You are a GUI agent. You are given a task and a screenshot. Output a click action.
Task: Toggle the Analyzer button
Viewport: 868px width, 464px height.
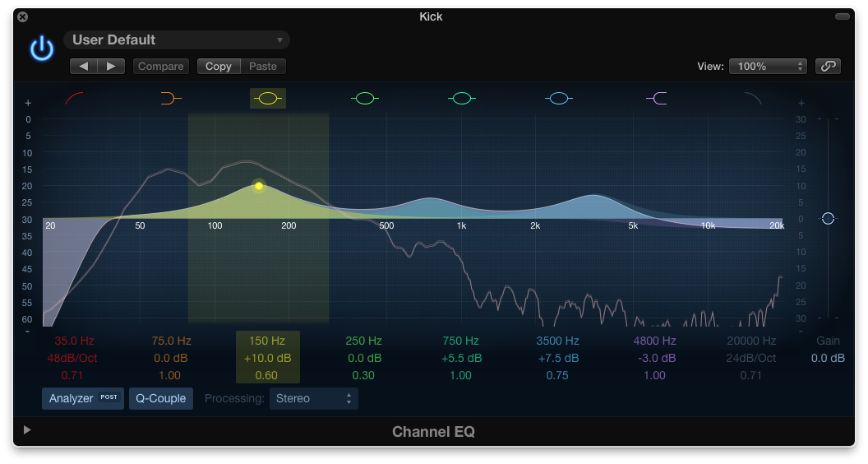click(83, 398)
